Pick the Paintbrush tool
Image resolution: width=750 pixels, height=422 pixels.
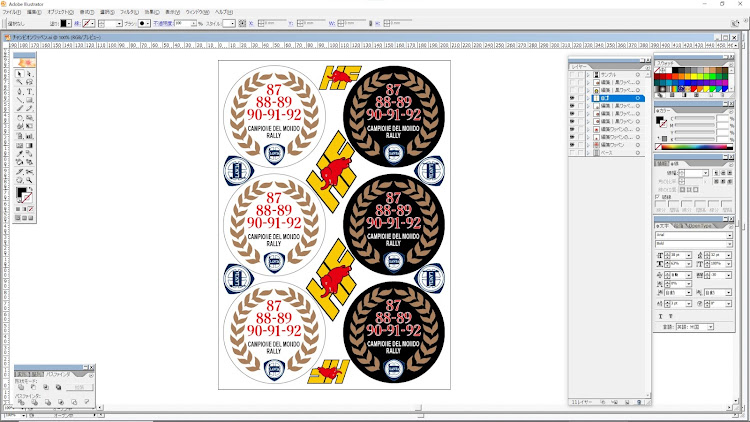[20, 108]
